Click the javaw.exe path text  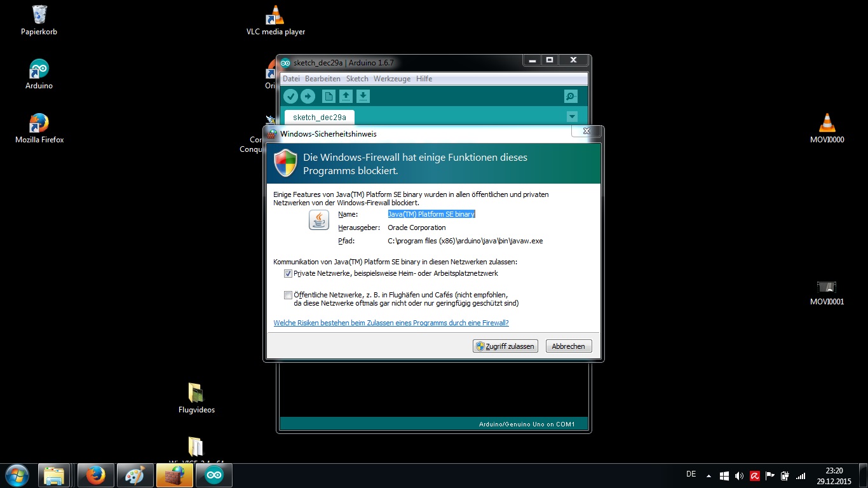465,241
